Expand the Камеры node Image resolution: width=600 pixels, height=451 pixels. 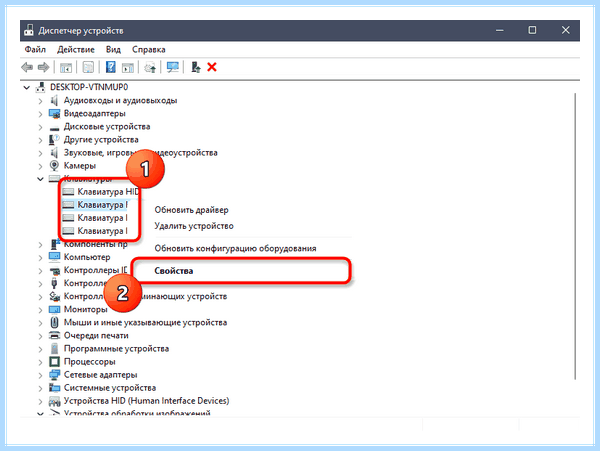point(40,166)
